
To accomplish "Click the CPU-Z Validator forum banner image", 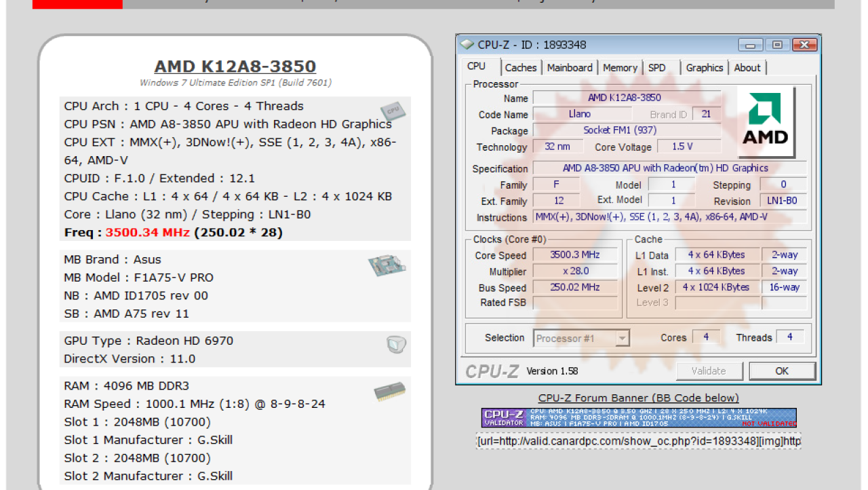I will [x=639, y=417].
